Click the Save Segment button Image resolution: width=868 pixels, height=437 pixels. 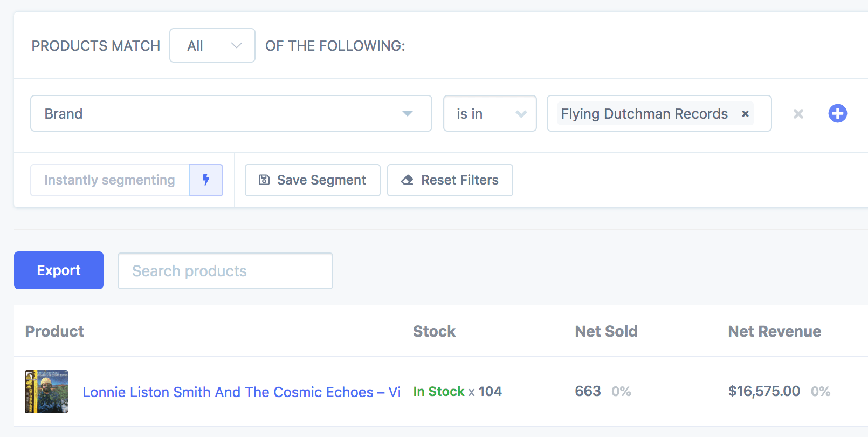pyautogui.click(x=312, y=180)
